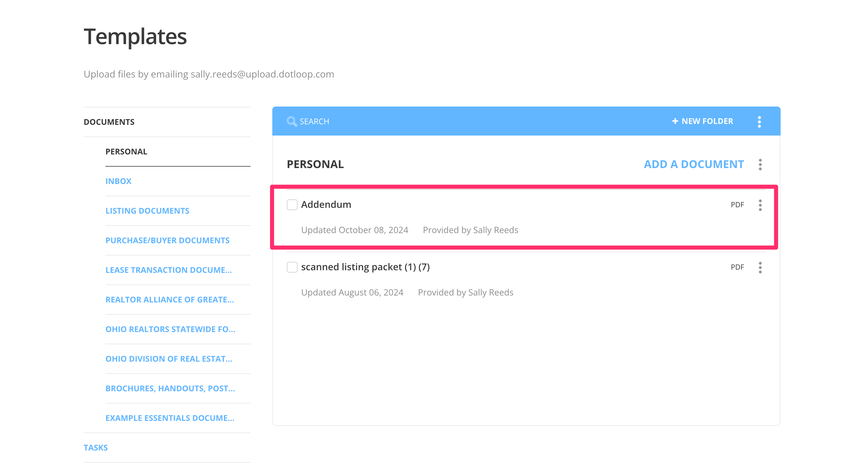Open the scanned listing packet options menu
This screenshot has height=465, width=868.
tap(760, 267)
